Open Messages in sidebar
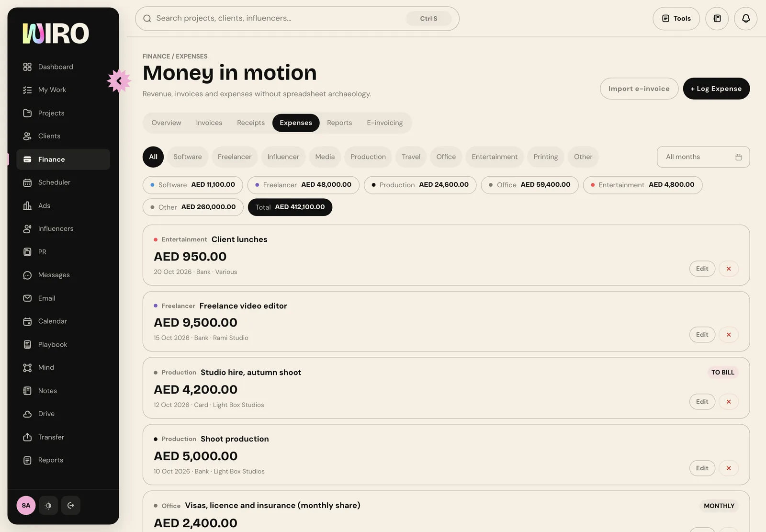This screenshot has height=532, width=766. tap(63, 275)
